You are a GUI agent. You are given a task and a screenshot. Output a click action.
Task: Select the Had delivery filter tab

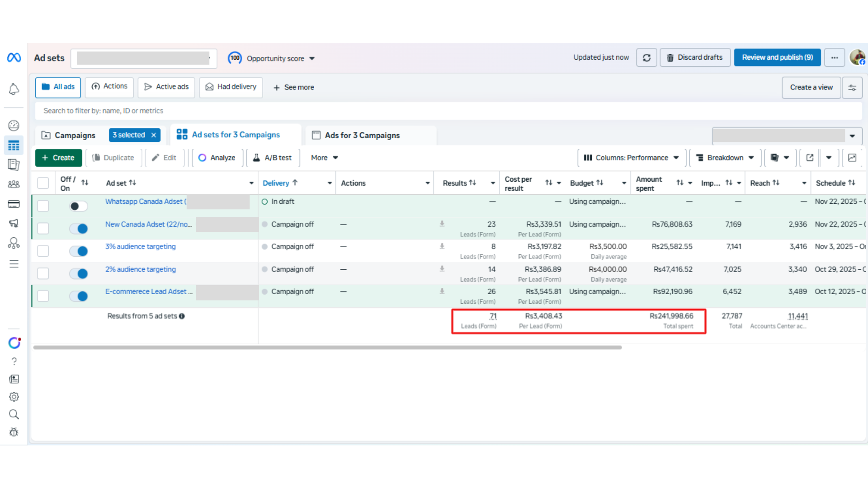pos(231,87)
